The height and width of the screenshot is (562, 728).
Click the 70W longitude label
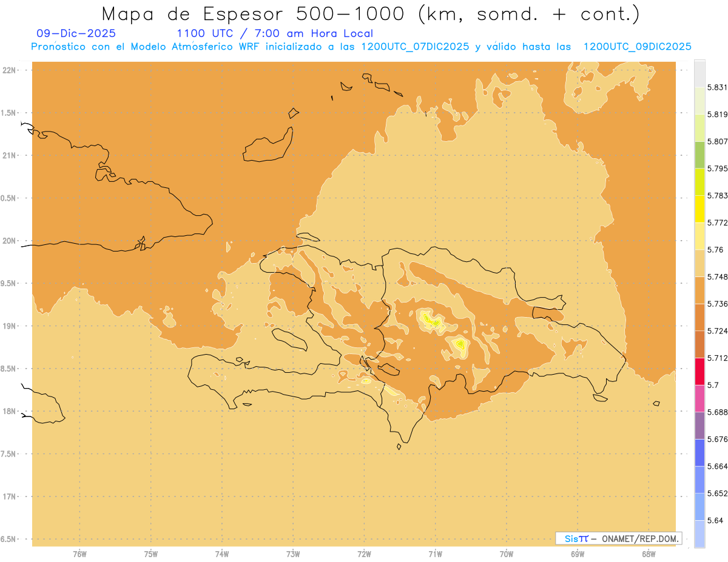point(507,554)
